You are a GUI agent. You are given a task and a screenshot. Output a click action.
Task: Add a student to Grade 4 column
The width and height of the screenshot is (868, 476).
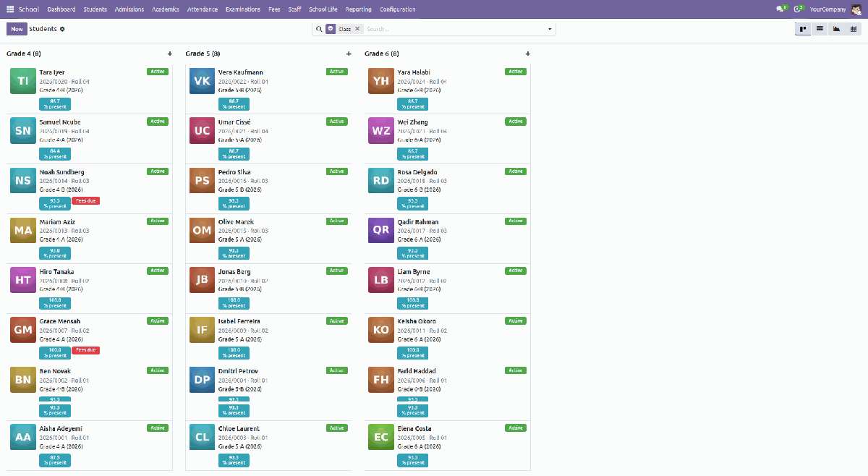[x=169, y=54]
